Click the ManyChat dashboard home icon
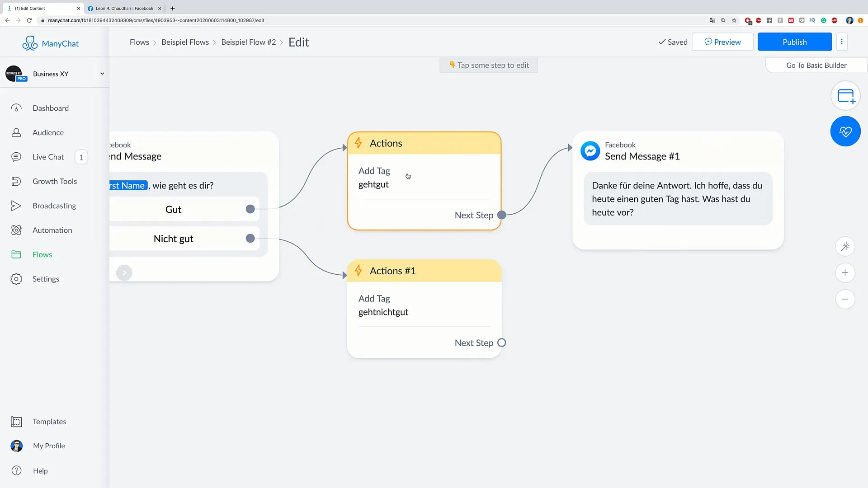Viewport: 868px width, 488px height. click(x=17, y=108)
